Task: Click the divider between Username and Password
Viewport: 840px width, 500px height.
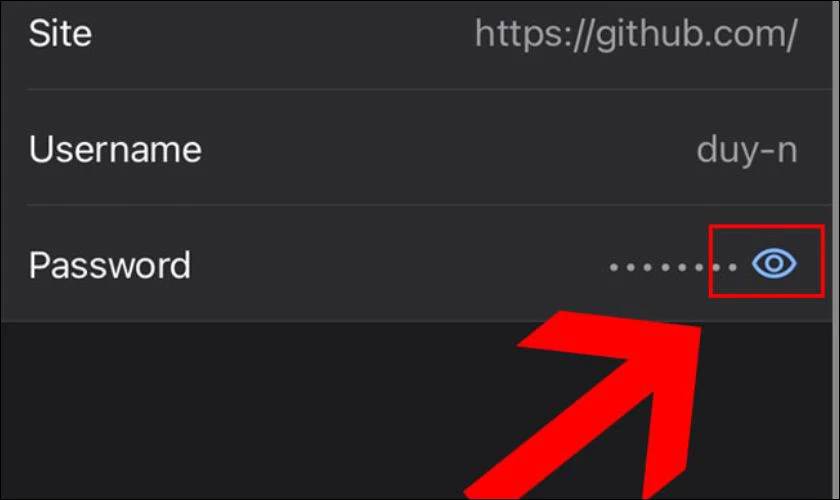Action: click(429, 205)
